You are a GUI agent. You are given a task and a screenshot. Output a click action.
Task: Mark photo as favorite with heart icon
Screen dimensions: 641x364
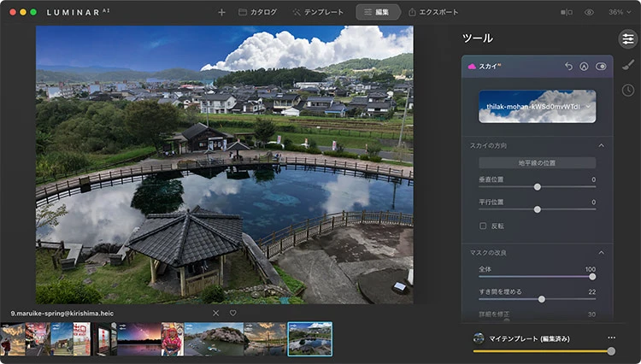point(232,313)
